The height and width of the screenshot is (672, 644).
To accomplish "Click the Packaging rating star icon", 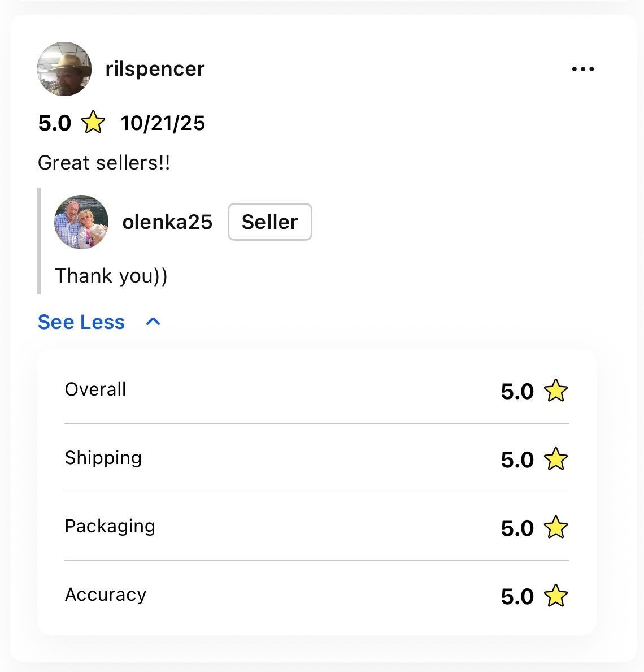I will point(555,528).
